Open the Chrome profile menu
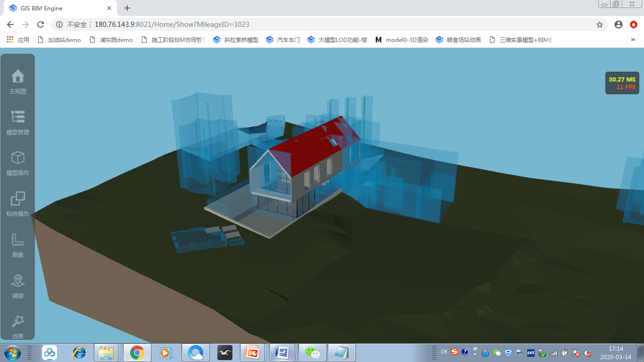644x362 pixels. 618,24
